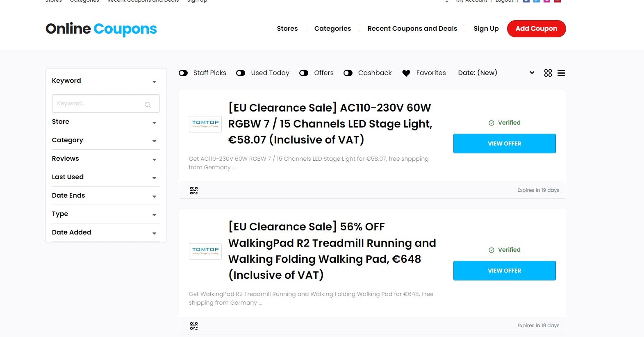Expand the Category filter section

(106, 140)
